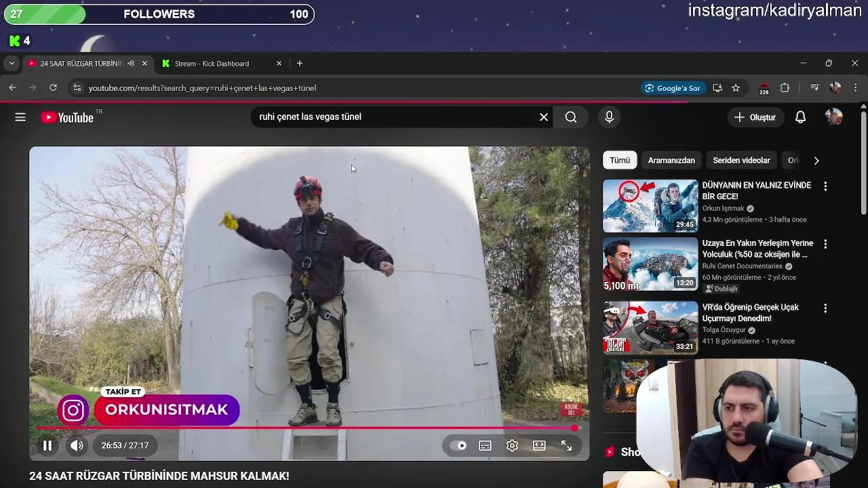Click the page vertical scrollbar
868x488 pixels.
coord(863,163)
